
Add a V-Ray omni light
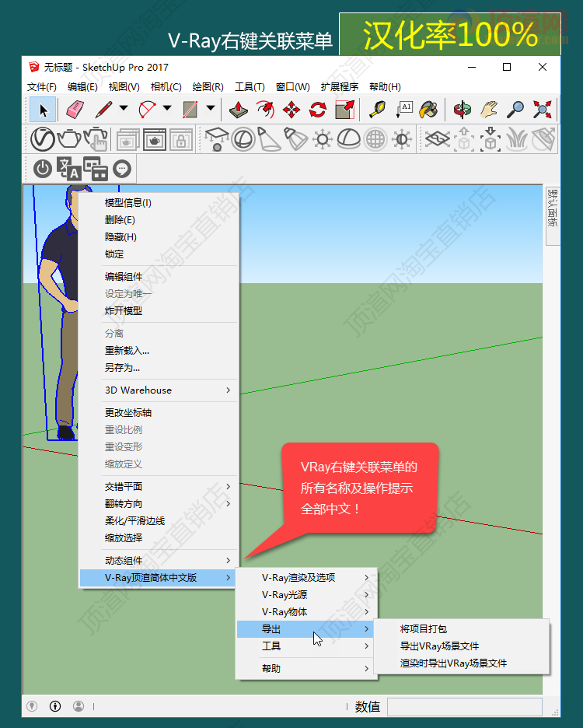(322, 139)
